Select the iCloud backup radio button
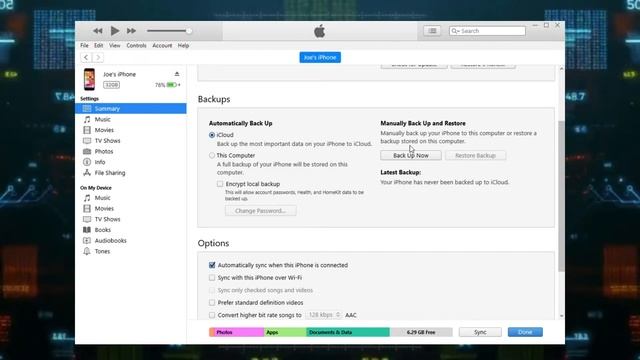The height and width of the screenshot is (360, 640). pyautogui.click(x=212, y=135)
